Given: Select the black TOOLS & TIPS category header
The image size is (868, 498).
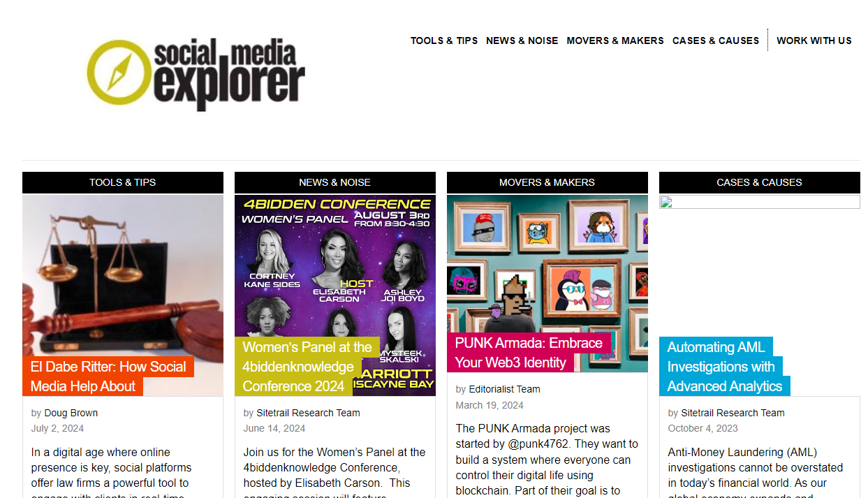Looking at the screenshot, I should click(123, 182).
